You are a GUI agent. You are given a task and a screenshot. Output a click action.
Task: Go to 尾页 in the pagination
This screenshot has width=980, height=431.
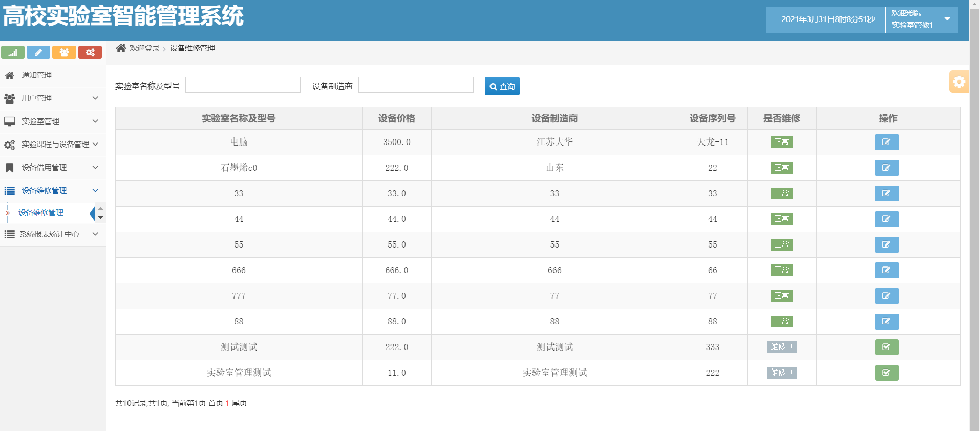tap(239, 403)
